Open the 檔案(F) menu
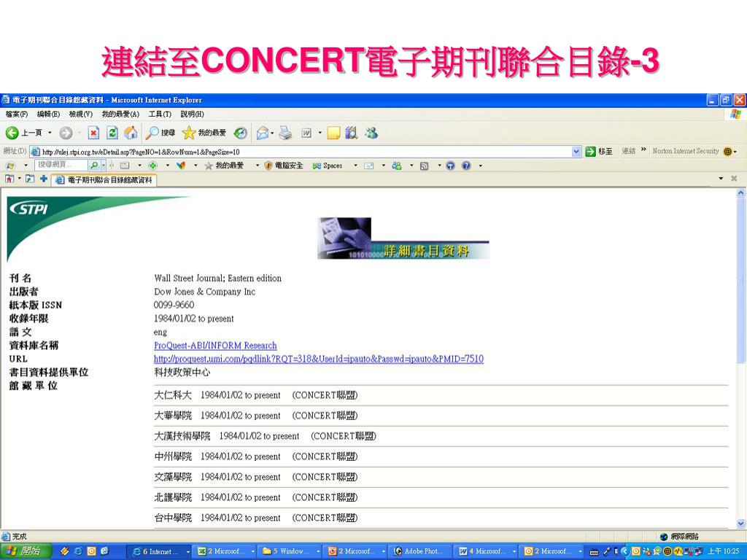Screen dimensions: 747x560 (17, 114)
